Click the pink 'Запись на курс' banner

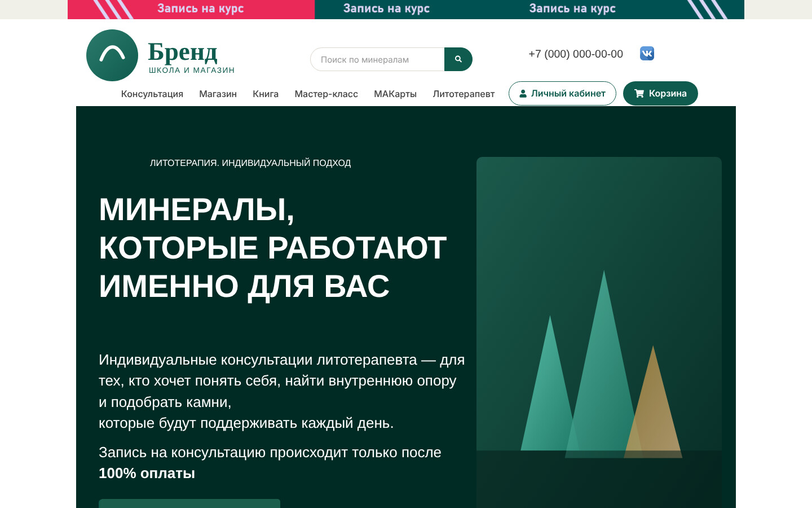point(191,9)
